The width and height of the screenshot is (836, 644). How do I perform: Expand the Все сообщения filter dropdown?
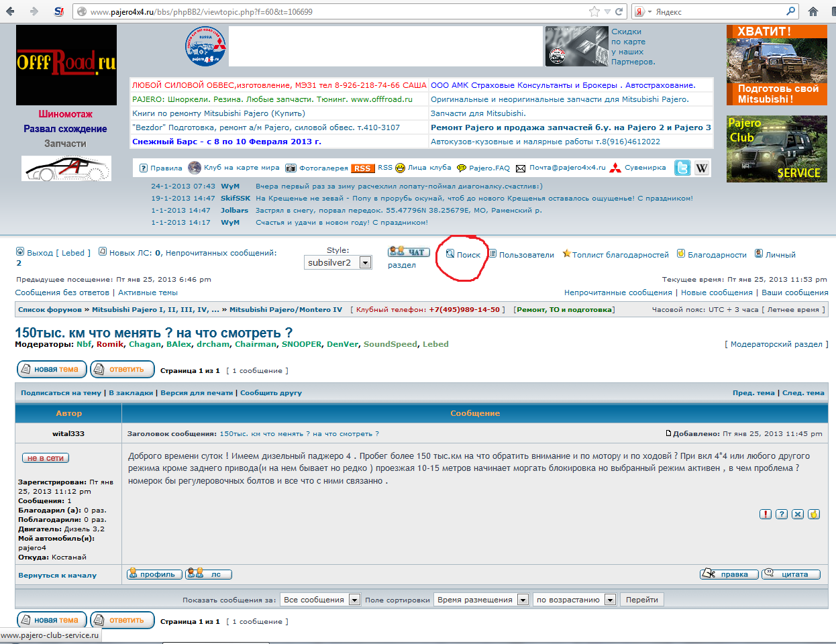tap(320, 600)
